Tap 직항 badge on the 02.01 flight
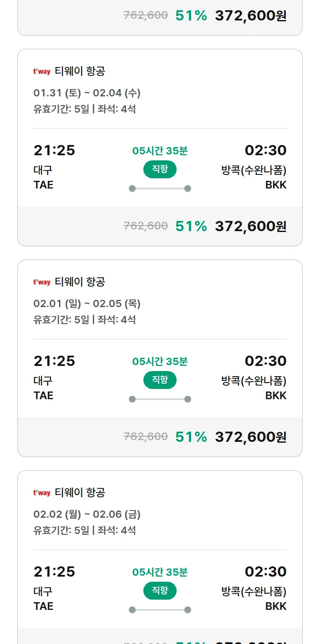 pyautogui.click(x=160, y=380)
